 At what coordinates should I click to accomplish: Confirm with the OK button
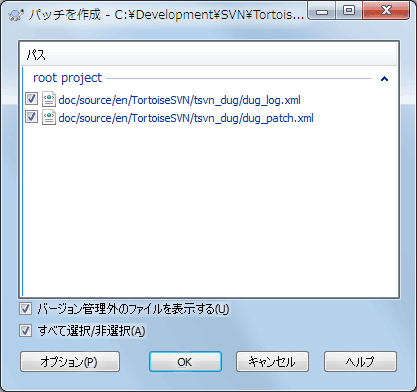[x=185, y=362]
